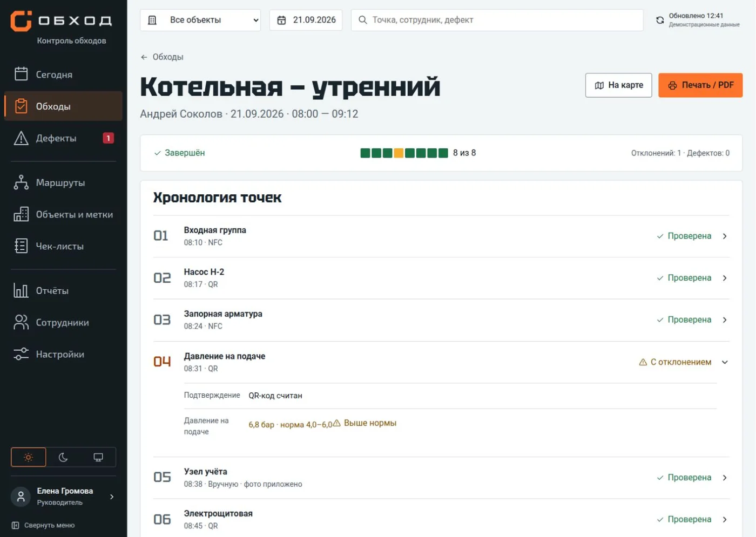Click the collapse menu icon at sidebar bottom
The image size is (756, 537).
pyautogui.click(x=16, y=525)
